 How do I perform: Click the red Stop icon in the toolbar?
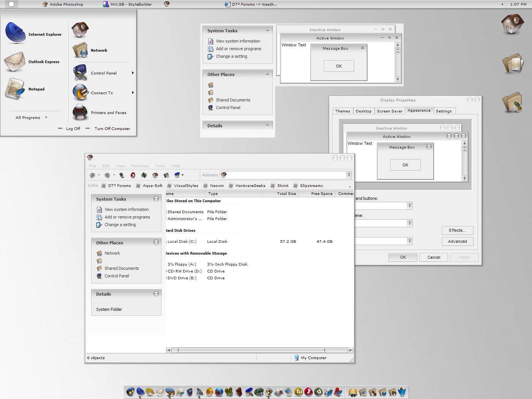pos(133,175)
